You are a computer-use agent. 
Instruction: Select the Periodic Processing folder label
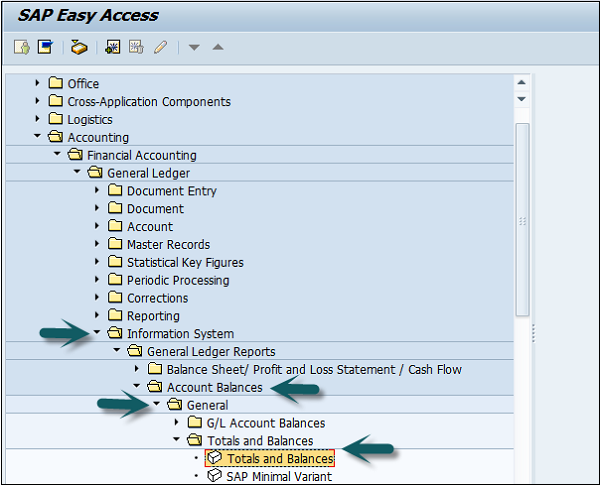(x=177, y=280)
